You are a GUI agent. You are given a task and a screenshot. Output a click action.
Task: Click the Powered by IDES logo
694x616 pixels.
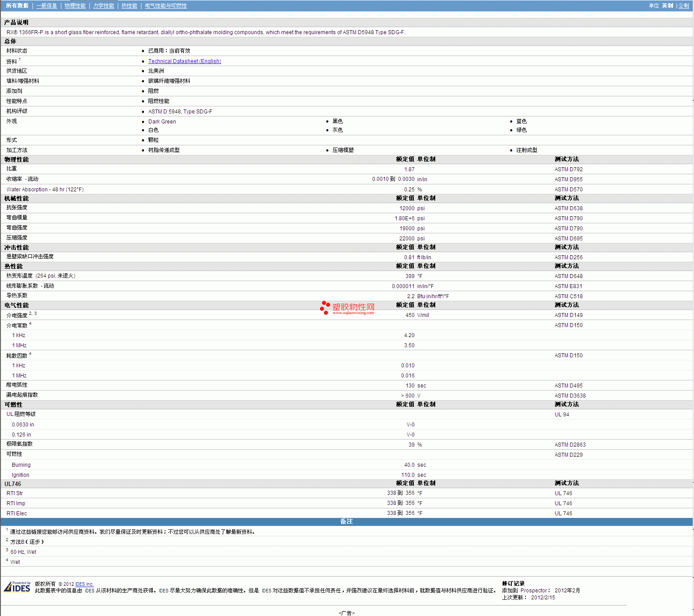pyautogui.click(x=18, y=587)
